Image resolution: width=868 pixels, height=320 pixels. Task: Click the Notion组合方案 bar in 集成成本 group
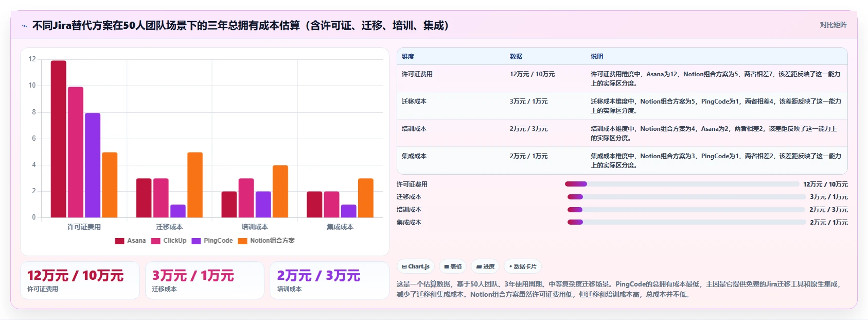pyautogui.click(x=366, y=198)
